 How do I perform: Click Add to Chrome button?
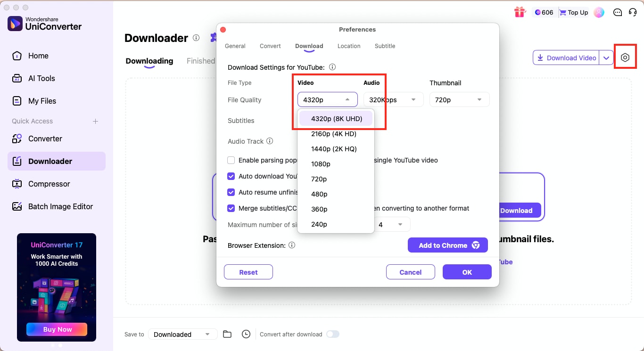(447, 245)
